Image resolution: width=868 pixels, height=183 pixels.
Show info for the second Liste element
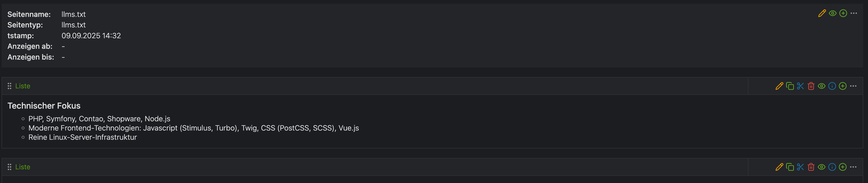click(x=832, y=167)
